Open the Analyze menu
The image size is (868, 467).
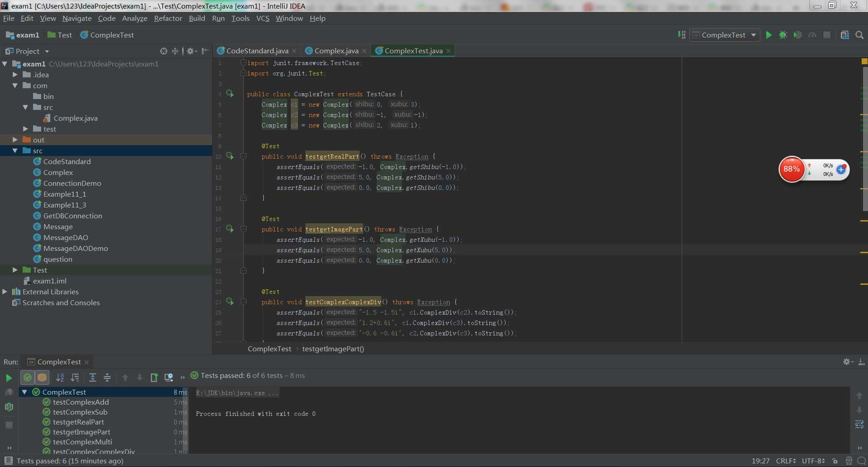pyautogui.click(x=135, y=18)
